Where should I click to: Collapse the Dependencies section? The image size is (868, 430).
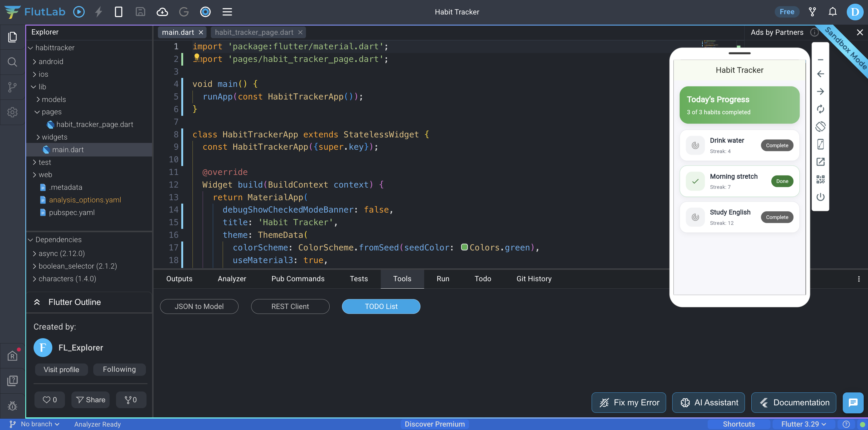coord(58,239)
